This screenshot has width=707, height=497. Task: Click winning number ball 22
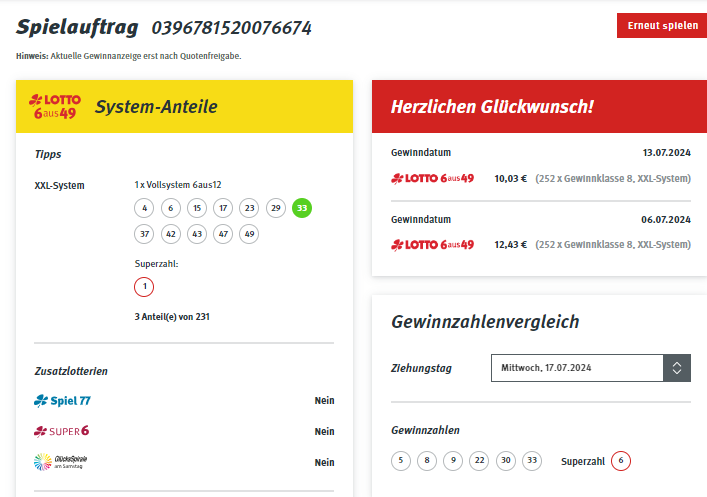(479, 460)
